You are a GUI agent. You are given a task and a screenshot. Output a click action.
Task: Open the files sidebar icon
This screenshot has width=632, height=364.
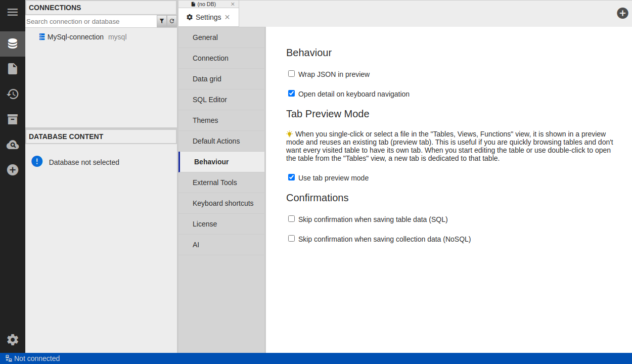(13, 69)
